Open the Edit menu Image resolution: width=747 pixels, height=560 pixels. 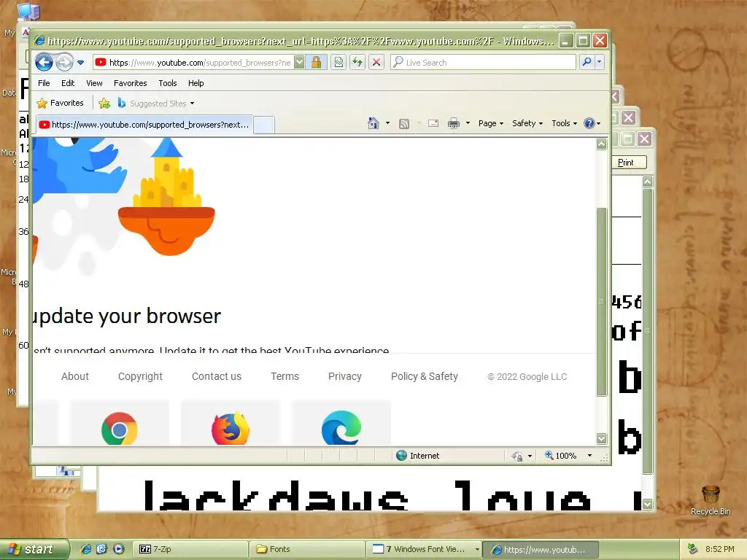click(68, 83)
